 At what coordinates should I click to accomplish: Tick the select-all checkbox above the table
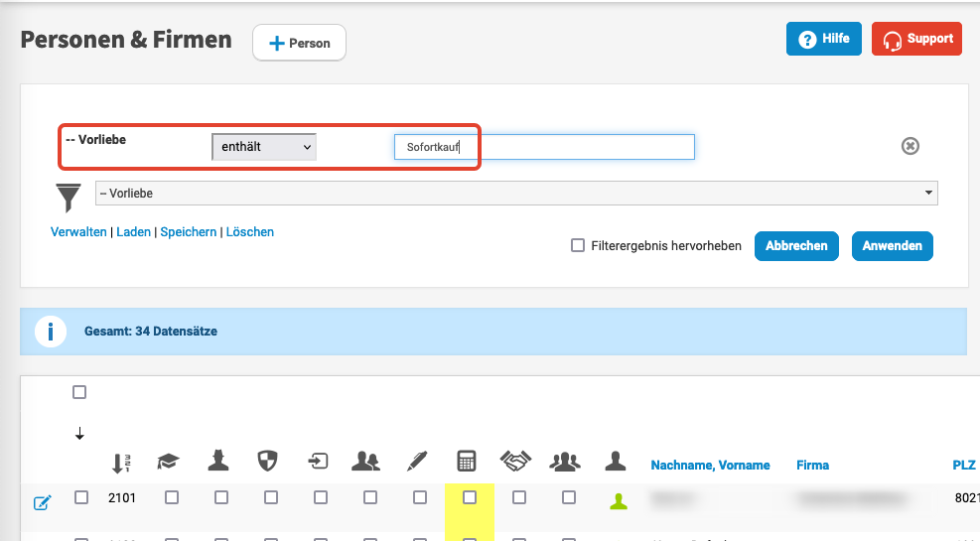click(79, 392)
